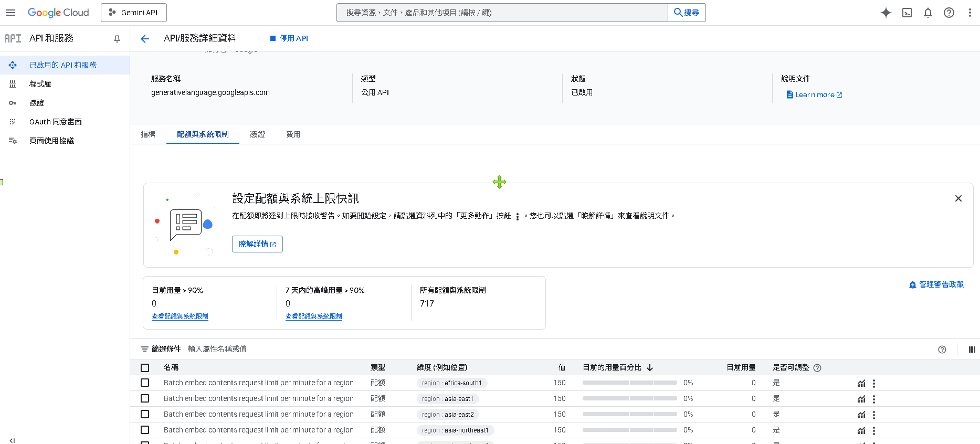The width and height of the screenshot is (980, 444).
Task: Pin the API 和服務 sidebar
Action: pyautogui.click(x=117, y=38)
